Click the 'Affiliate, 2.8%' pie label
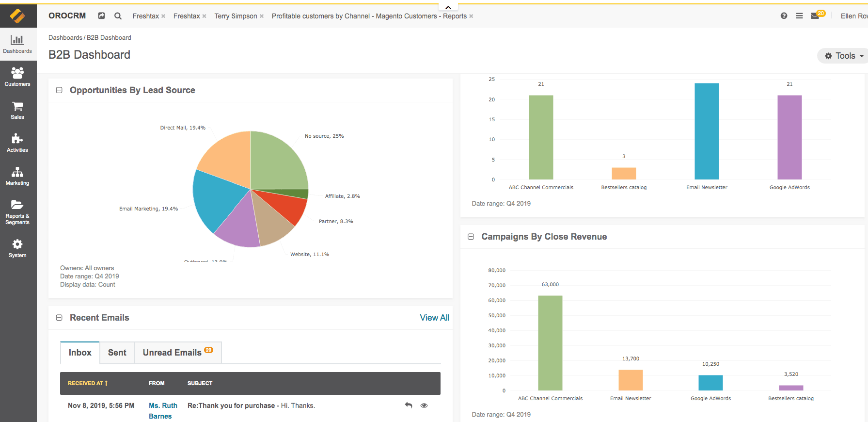Viewport: 868px width, 422px height. (342, 196)
